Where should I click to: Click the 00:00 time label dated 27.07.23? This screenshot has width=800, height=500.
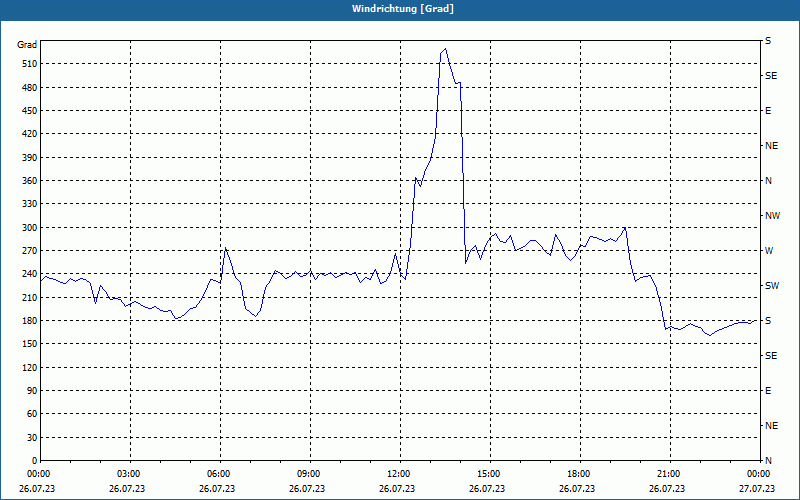[759, 474]
